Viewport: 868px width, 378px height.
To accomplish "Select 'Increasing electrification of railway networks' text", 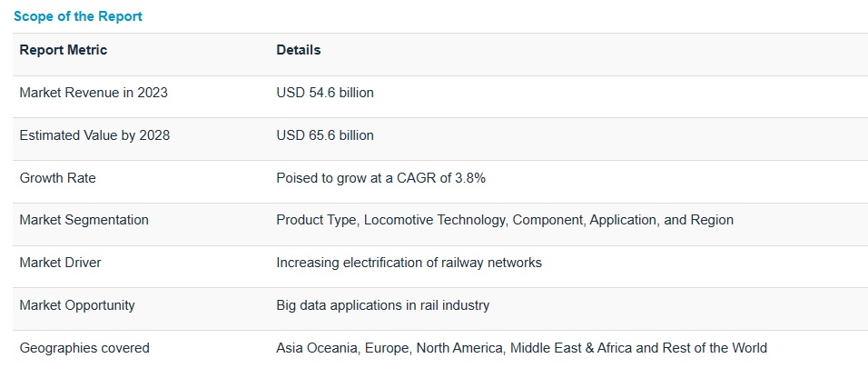I will [x=409, y=263].
